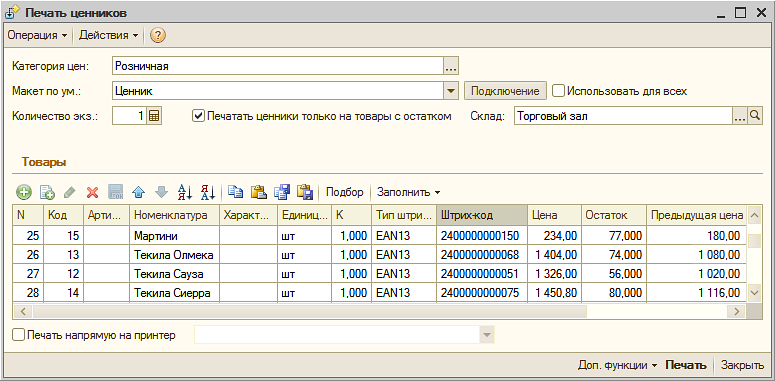775x381 pixels.
Task: Click the Печать button
Action: coord(685,366)
